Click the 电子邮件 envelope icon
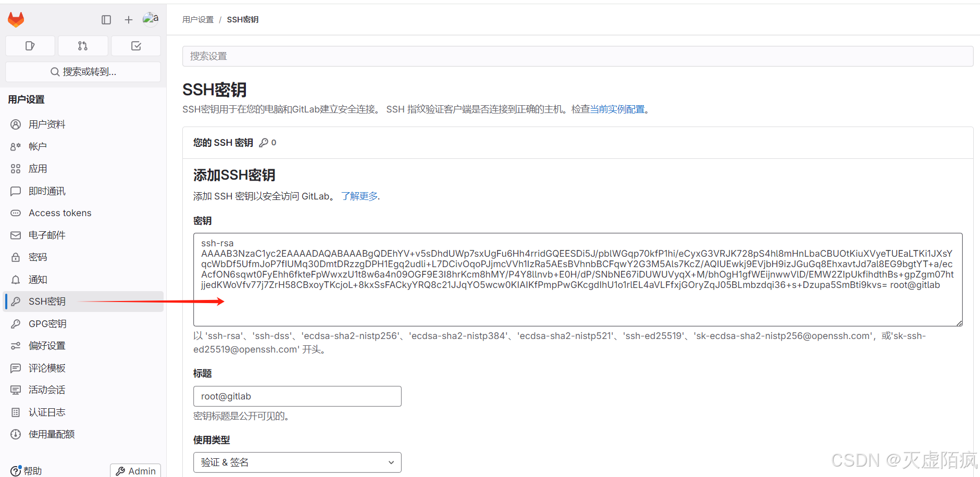Image resolution: width=980 pixels, height=477 pixels. 16,235
